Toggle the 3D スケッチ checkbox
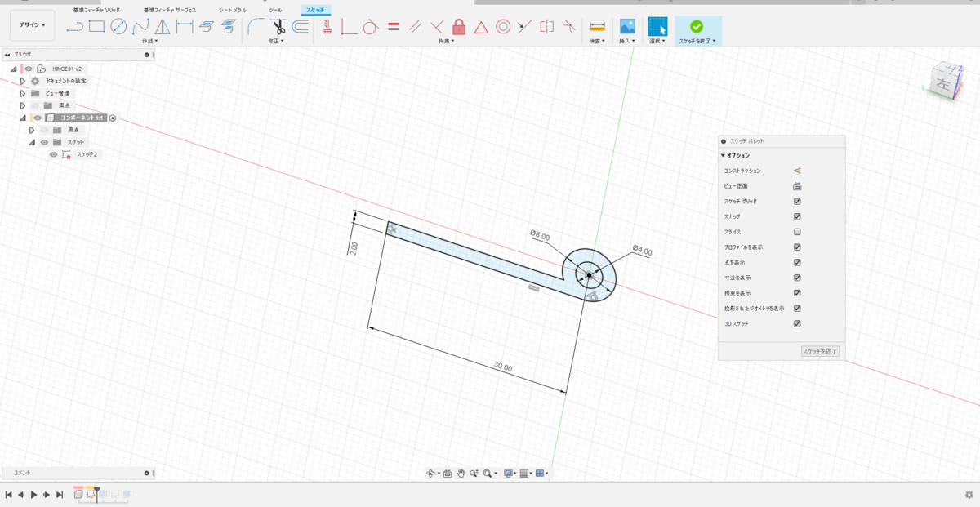 [x=797, y=323]
